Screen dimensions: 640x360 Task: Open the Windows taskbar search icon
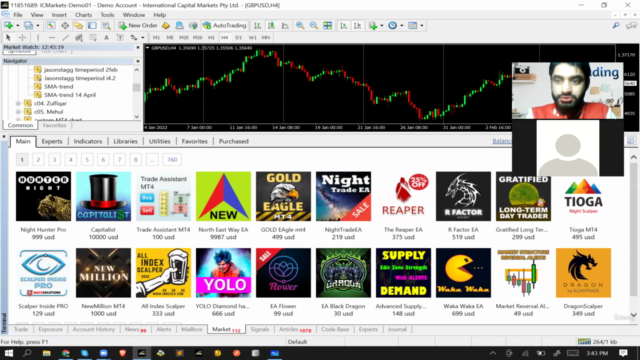click(27, 353)
